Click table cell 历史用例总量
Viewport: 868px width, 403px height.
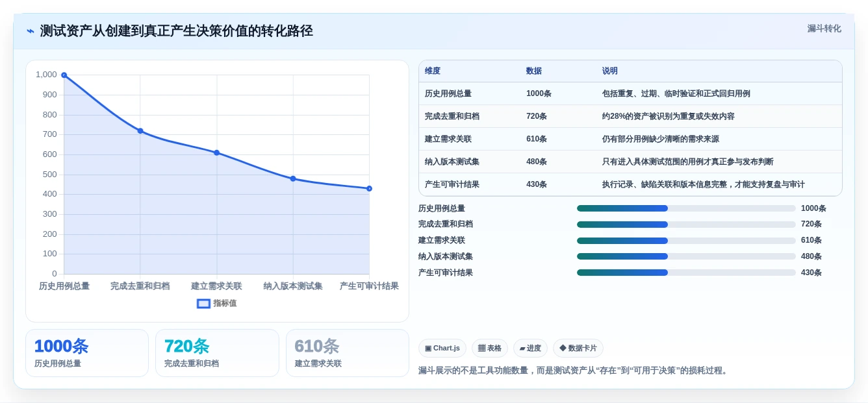[x=448, y=93]
